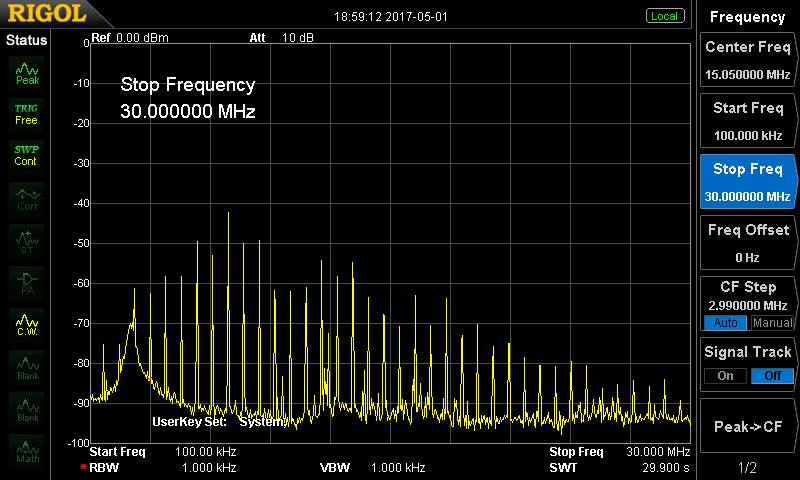Click the Peak detector status icon
Screen dimensions: 800x480
click(x=27, y=71)
